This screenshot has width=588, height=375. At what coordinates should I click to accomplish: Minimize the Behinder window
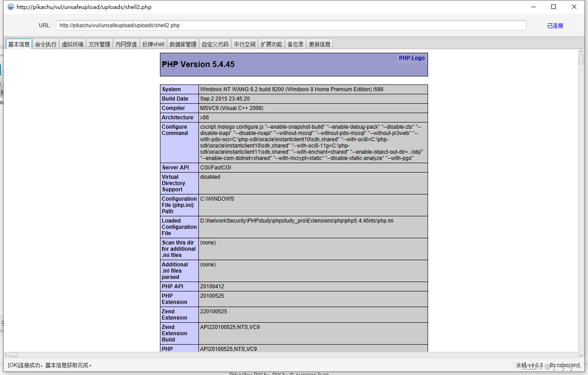click(533, 7)
